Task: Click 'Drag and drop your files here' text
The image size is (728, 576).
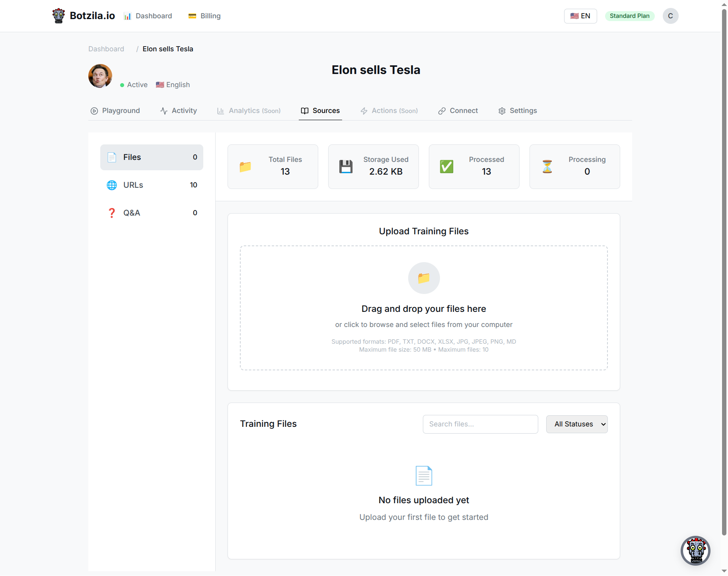Action: [x=424, y=309]
